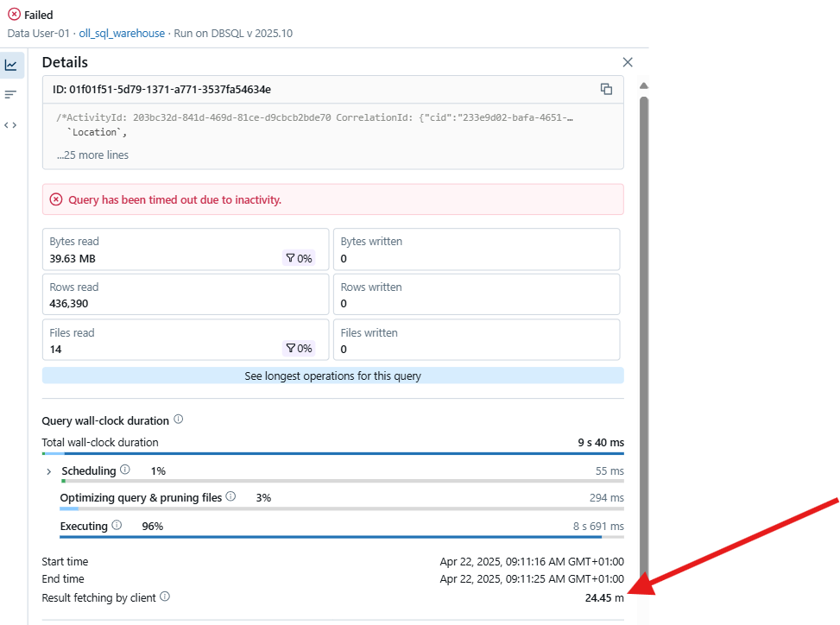
Task: Click the filter 0% icon on Files read
Action: click(x=299, y=348)
